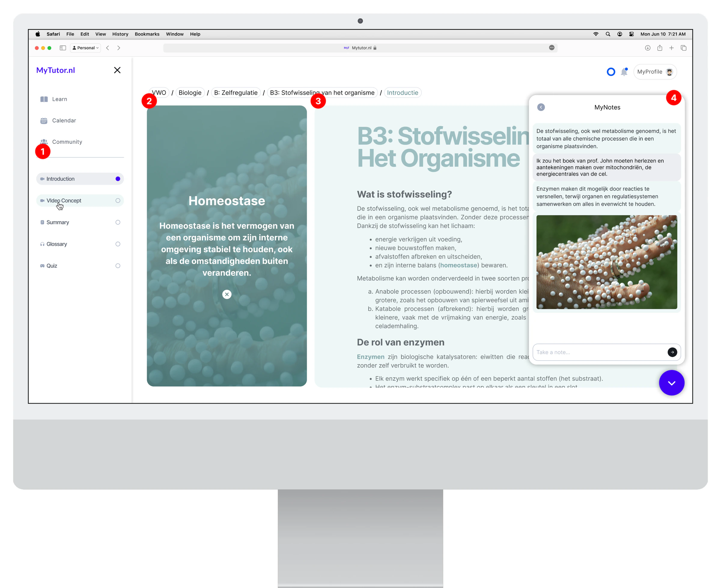Open the View menu

[x=101, y=34]
